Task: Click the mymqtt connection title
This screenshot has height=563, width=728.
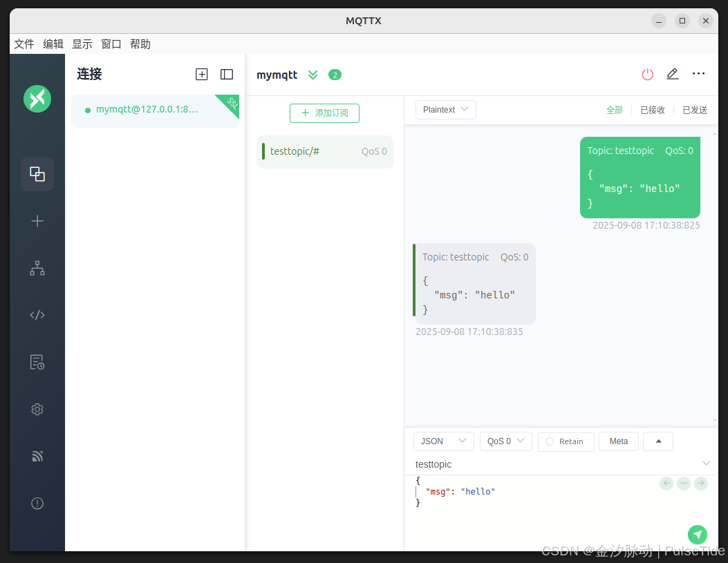Action: (x=277, y=75)
